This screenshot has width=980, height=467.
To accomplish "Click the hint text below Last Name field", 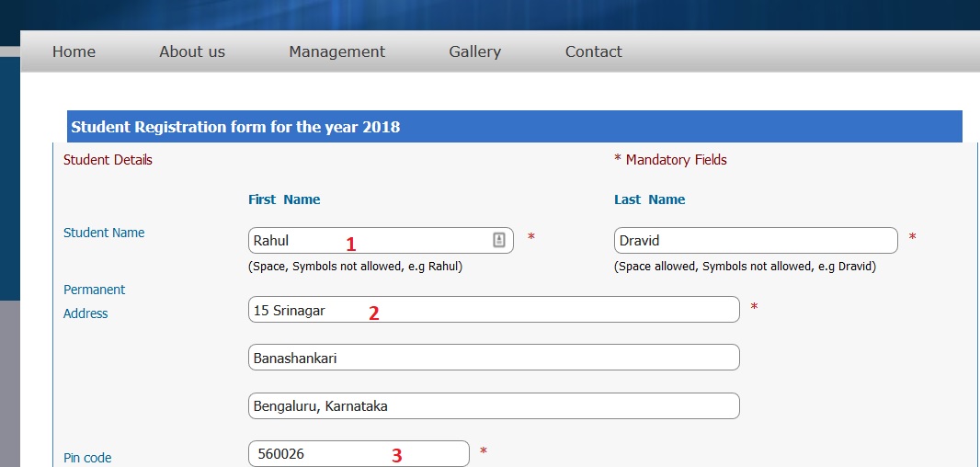I will tap(745, 267).
